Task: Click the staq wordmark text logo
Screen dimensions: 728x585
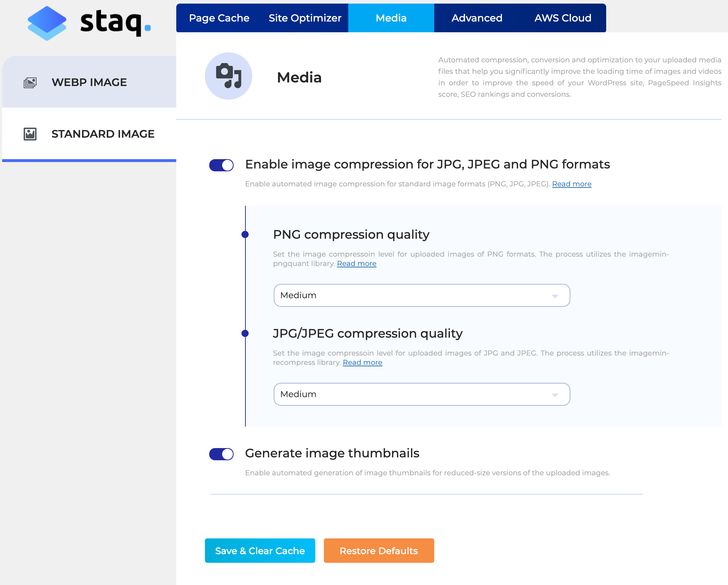Action: [115, 23]
